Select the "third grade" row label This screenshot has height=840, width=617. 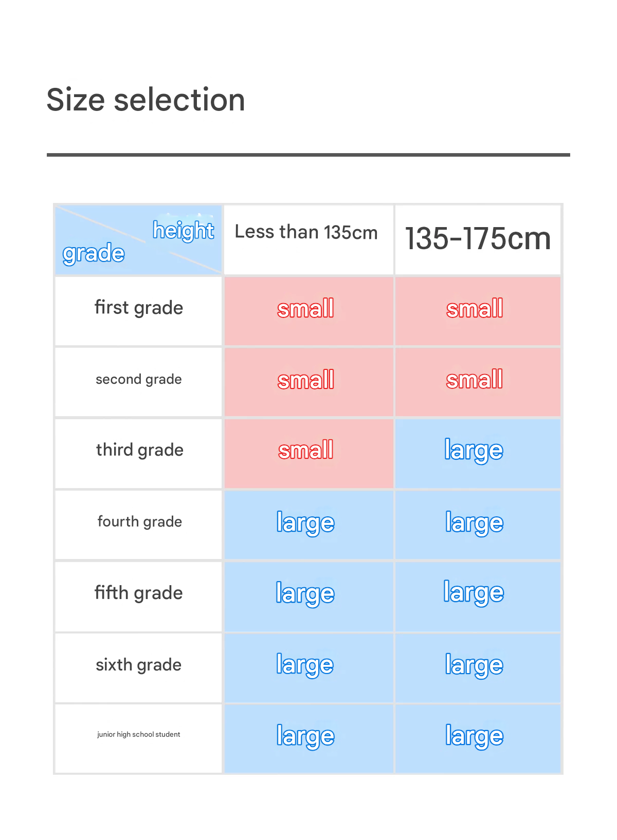point(139,451)
